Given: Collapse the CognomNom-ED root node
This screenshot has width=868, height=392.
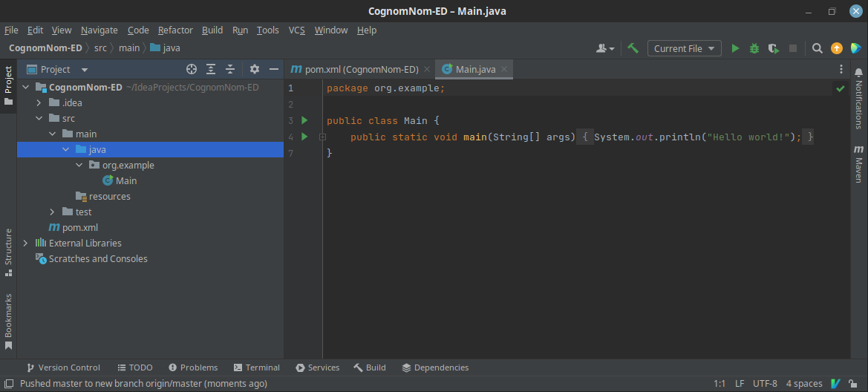Looking at the screenshot, I should click(x=25, y=88).
